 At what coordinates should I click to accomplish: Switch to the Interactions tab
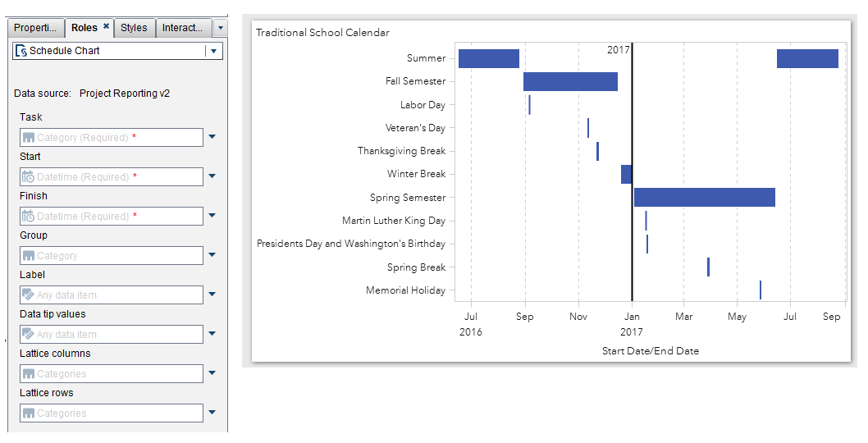[x=182, y=28]
